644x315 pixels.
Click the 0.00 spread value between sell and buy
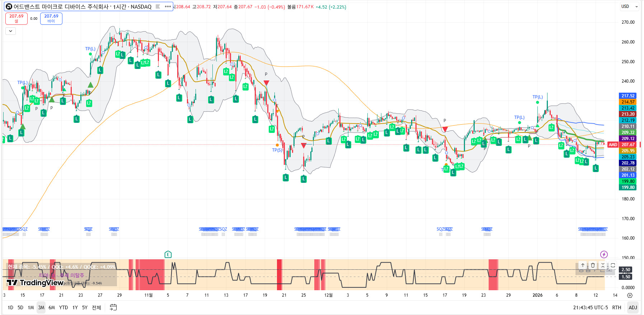point(34,19)
